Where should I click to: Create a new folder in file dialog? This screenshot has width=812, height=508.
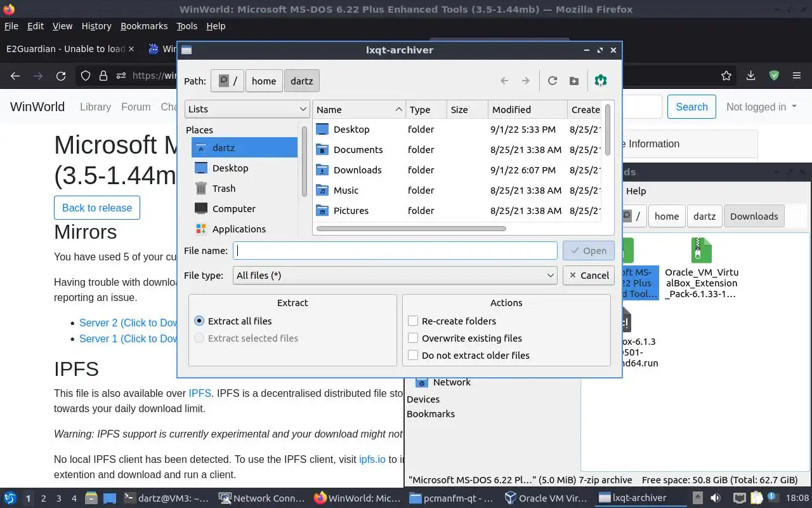pyautogui.click(x=574, y=81)
